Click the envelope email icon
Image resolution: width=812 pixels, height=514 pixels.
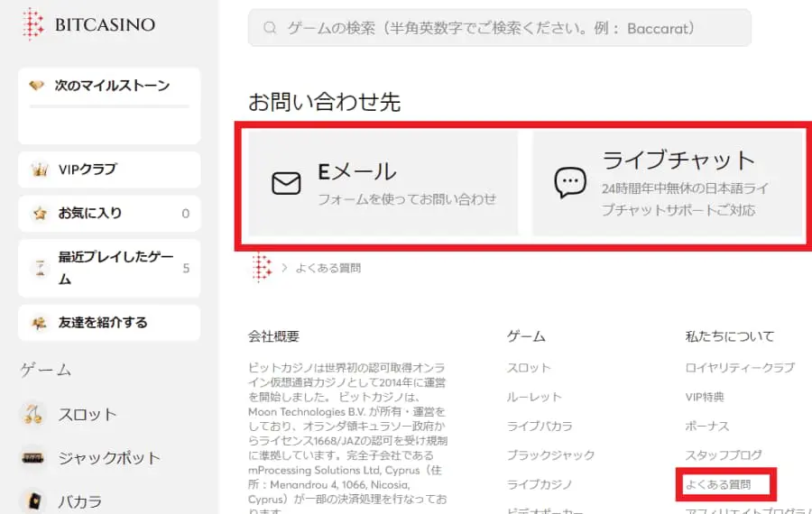(x=286, y=183)
